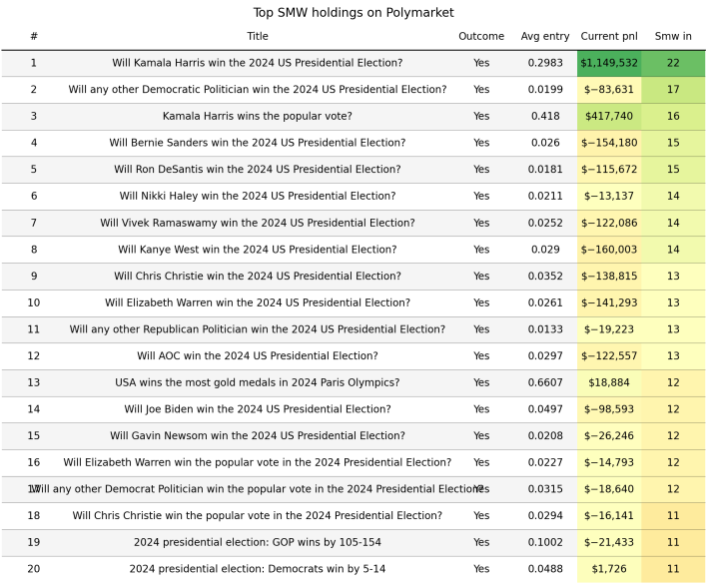
Task: Select the Ron DeSantis election row title
Action: (x=258, y=170)
